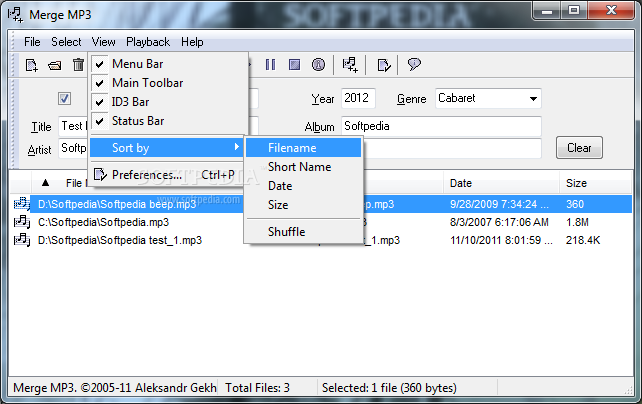Click the Merge MP3 title bar app icon

pos(16,14)
